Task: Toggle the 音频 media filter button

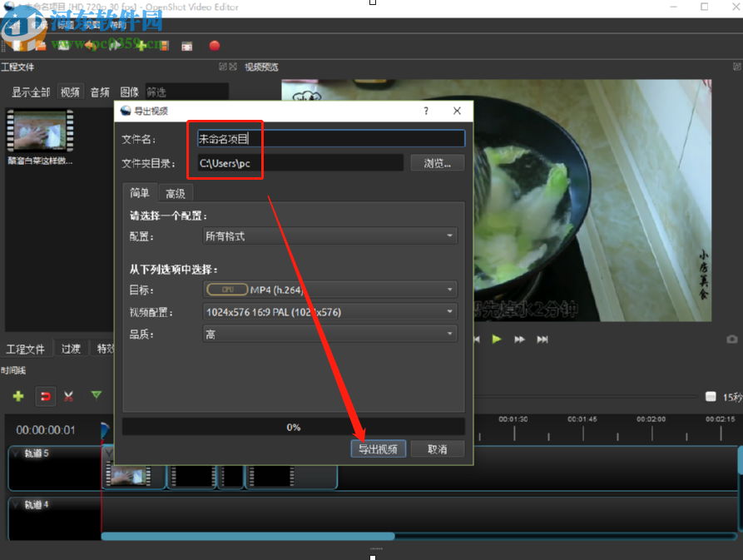Action: pos(99,92)
